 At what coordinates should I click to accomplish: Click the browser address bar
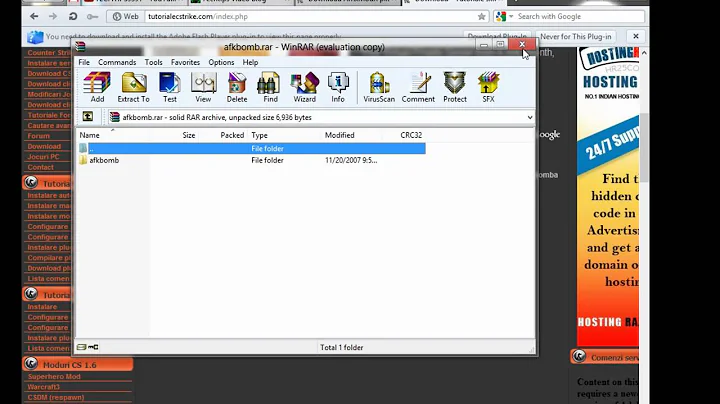click(312, 17)
